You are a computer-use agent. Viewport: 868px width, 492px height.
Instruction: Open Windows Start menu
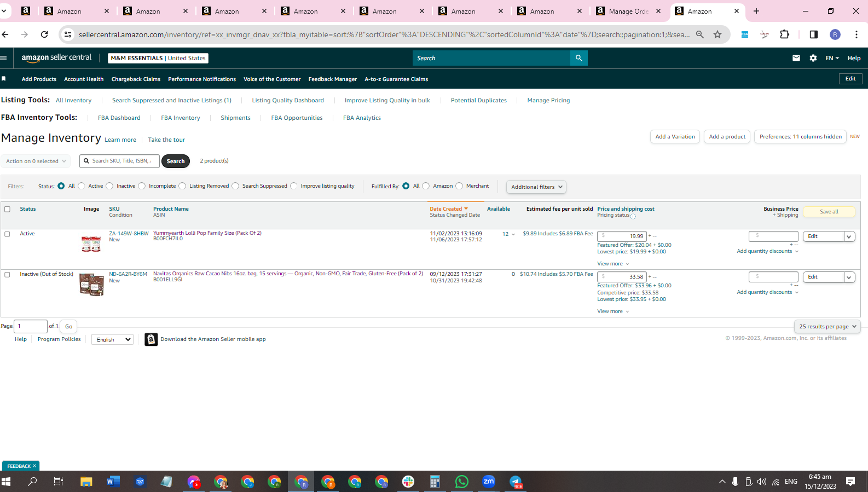[x=6, y=482]
